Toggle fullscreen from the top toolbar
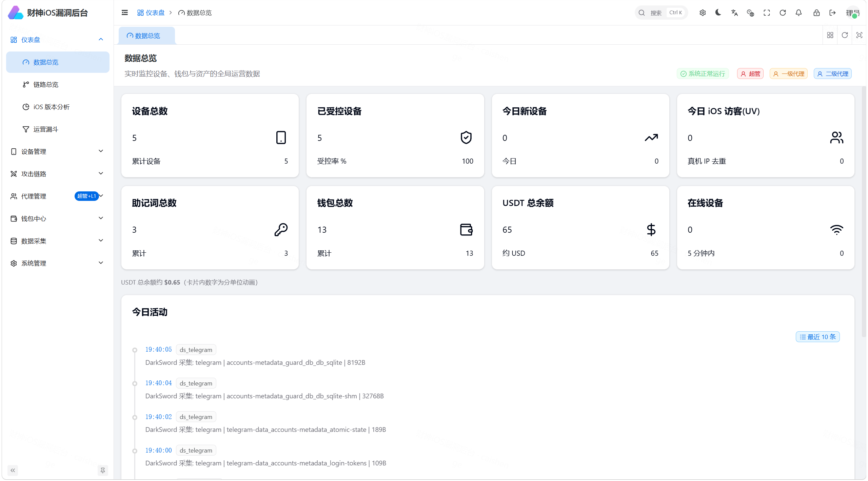The image size is (868, 481). point(767,13)
